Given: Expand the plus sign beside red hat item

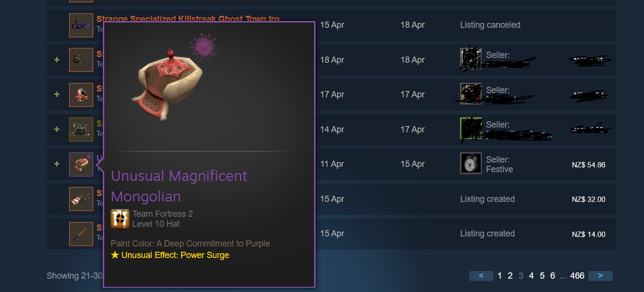Looking at the screenshot, I should pos(57,94).
